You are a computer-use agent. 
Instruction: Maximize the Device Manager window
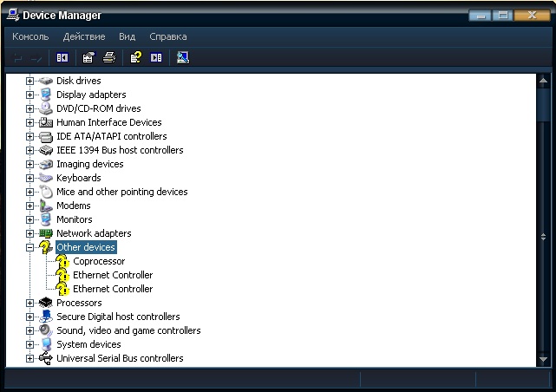pos(503,16)
